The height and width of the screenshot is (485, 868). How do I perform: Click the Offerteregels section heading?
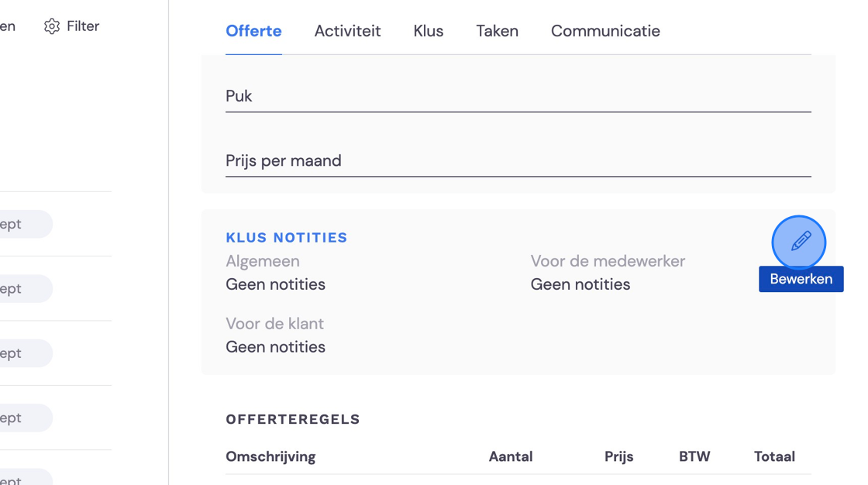tap(293, 419)
